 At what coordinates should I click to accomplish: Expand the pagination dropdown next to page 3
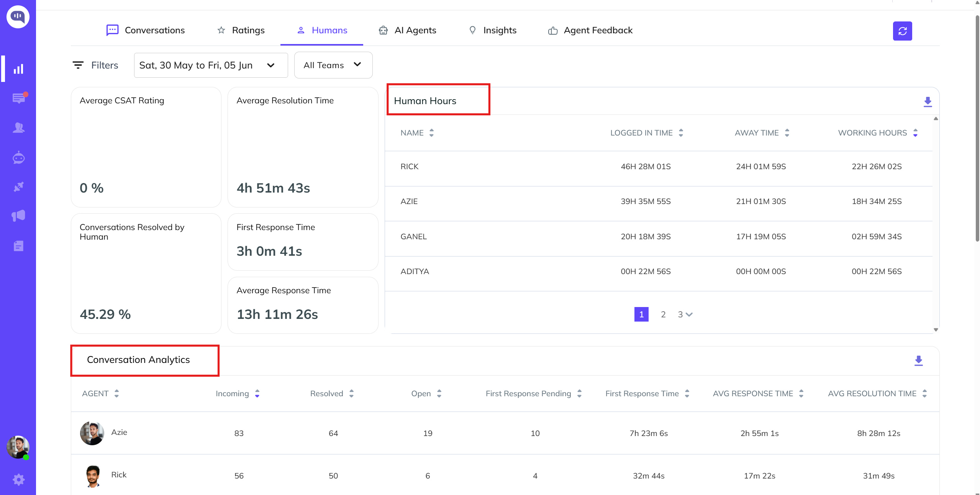coord(689,315)
